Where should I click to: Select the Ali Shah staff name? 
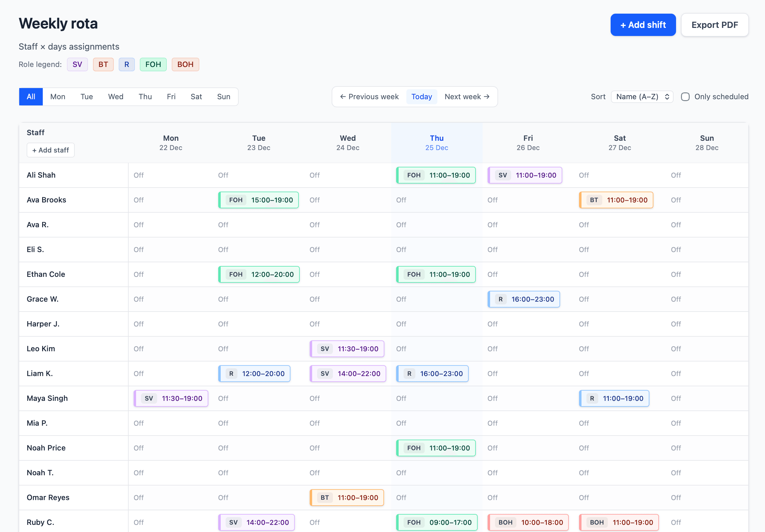click(x=41, y=175)
